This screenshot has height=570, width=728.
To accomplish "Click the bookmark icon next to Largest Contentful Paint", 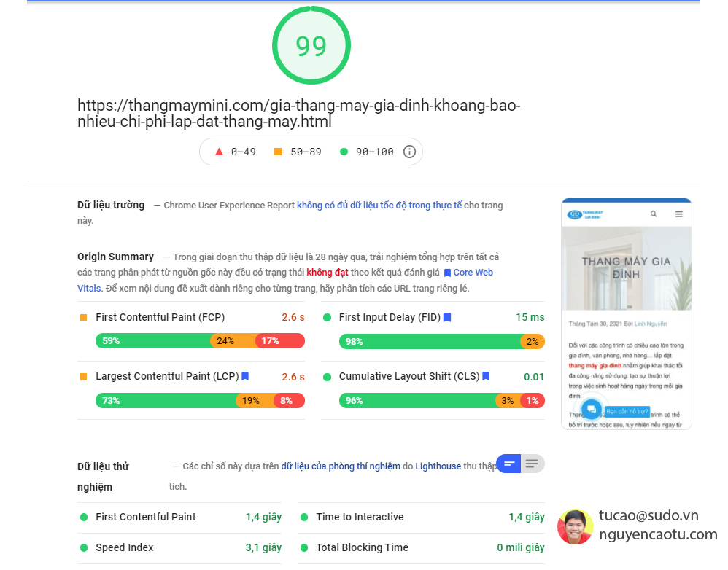I will click(245, 376).
